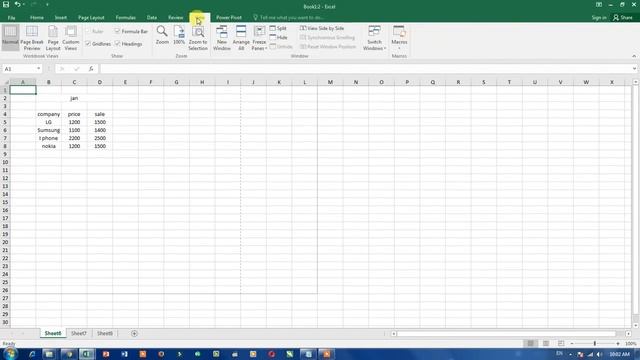Click the Excel taskbar icon
The height and width of the screenshot is (360, 640).
(87, 354)
